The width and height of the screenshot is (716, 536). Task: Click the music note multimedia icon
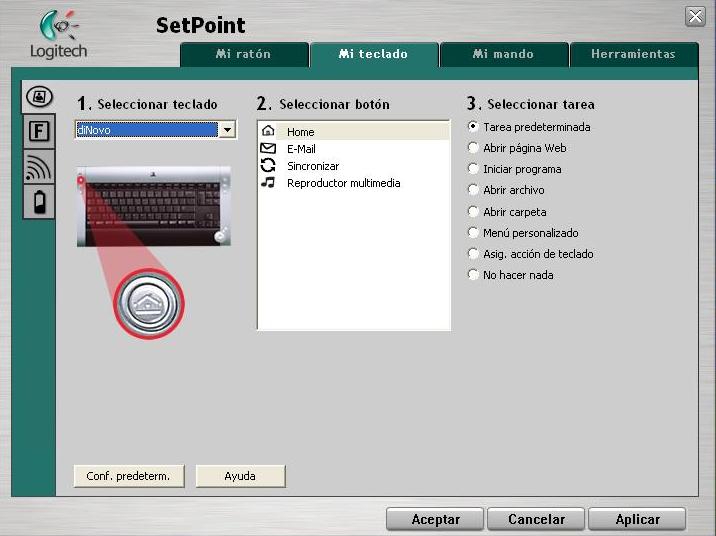(x=267, y=183)
